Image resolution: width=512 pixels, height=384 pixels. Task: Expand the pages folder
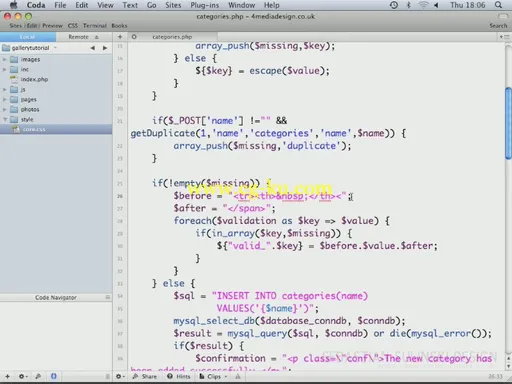coord(5,99)
